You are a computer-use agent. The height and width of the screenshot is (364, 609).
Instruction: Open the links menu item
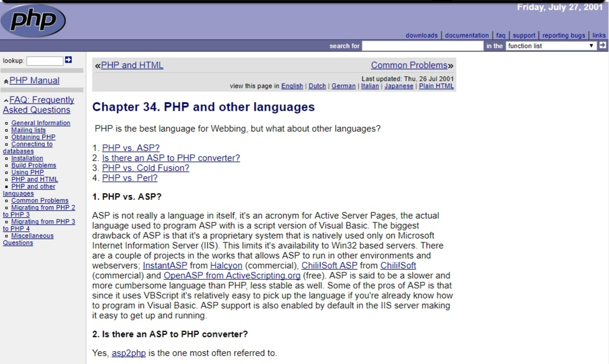pos(599,35)
